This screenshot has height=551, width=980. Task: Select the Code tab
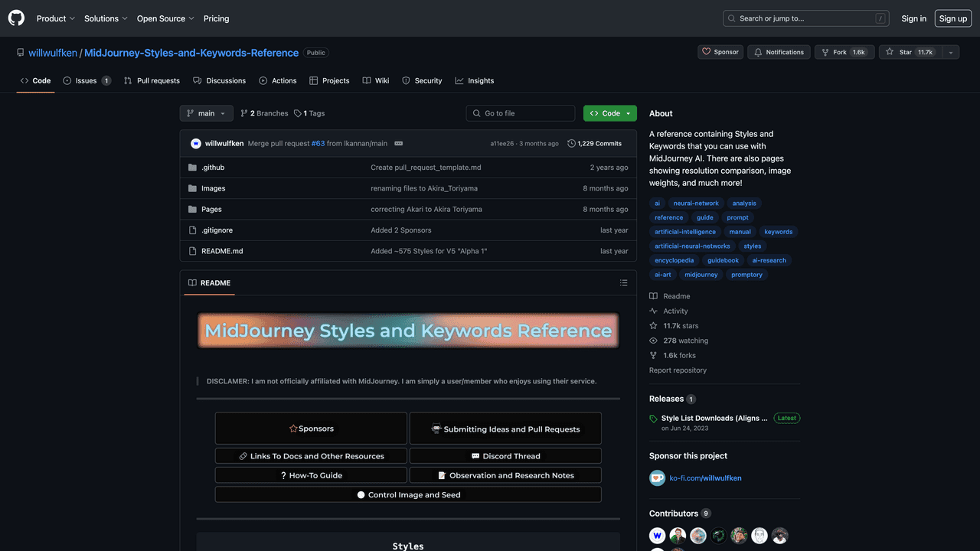pos(35,80)
